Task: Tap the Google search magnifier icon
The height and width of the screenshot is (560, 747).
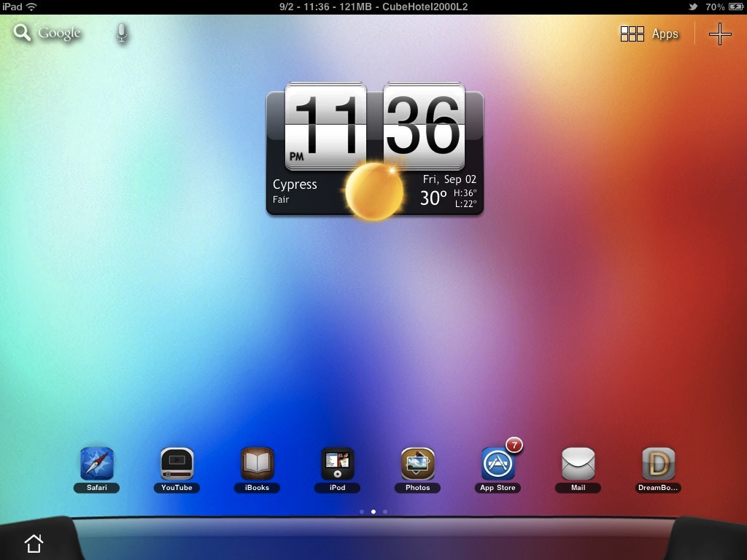Action: 22,33
